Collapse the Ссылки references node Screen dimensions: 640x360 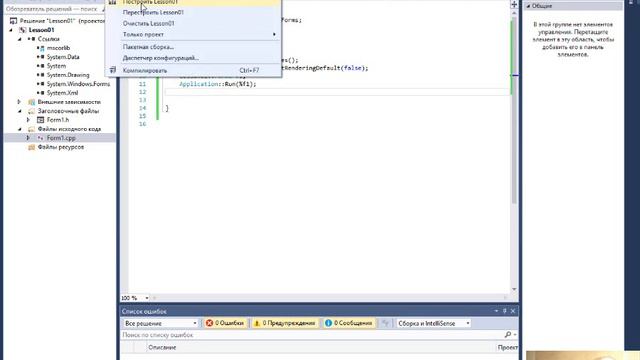(x=20, y=39)
